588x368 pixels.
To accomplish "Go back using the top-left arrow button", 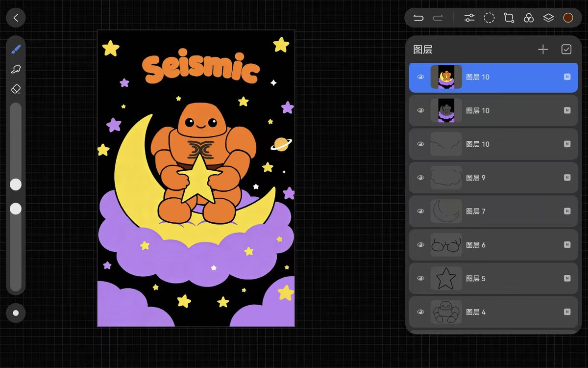I will [x=16, y=18].
